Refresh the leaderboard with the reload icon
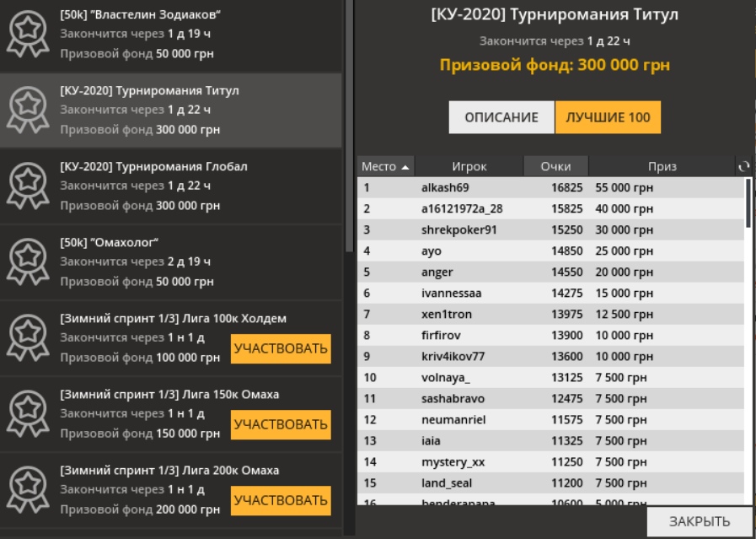The image size is (756, 539). [x=743, y=167]
